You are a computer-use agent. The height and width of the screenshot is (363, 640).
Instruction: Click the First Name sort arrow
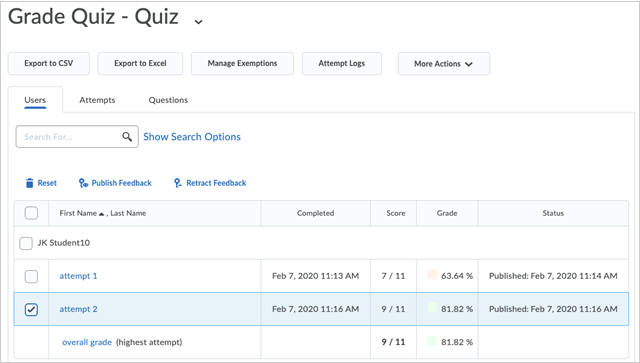102,214
